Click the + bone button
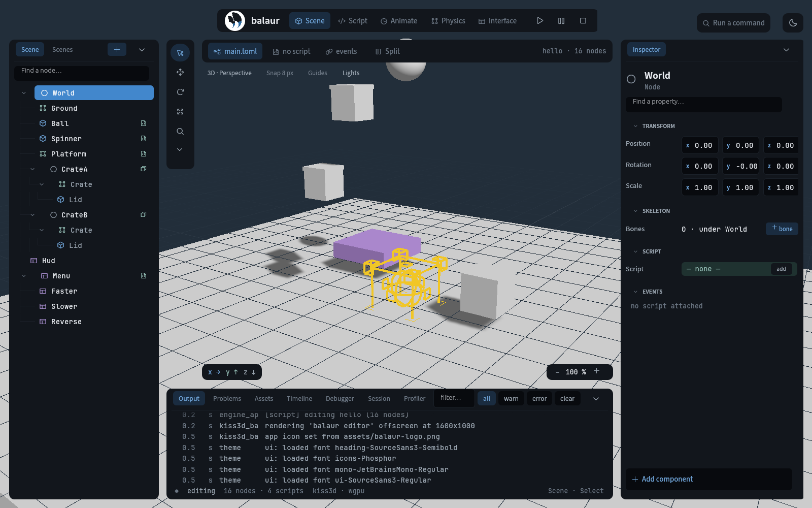Viewport: 812px width, 508px height. [x=782, y=229]
